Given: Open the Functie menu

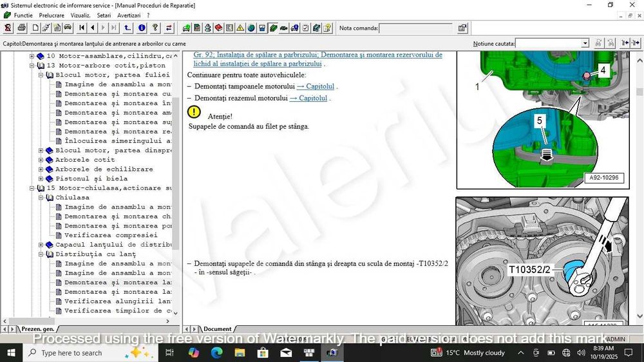Looking at the screenshot, I should pyautogui.click(x=23, y=15).
